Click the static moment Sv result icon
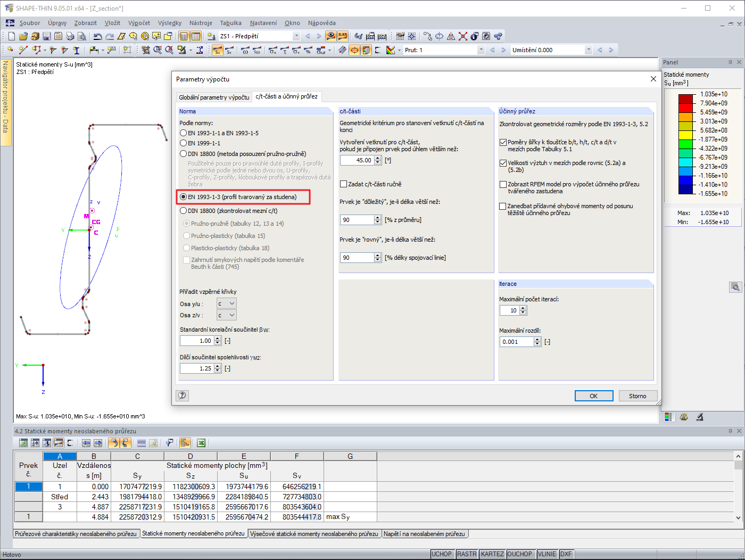745x560 pixels. pyautogui.click(x=229, y=50)
